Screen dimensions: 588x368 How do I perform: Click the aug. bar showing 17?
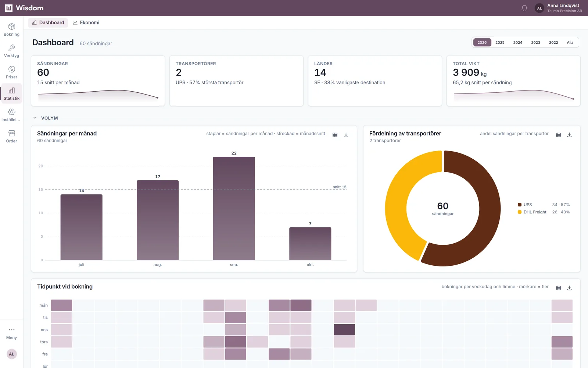(x=158, y=220)
